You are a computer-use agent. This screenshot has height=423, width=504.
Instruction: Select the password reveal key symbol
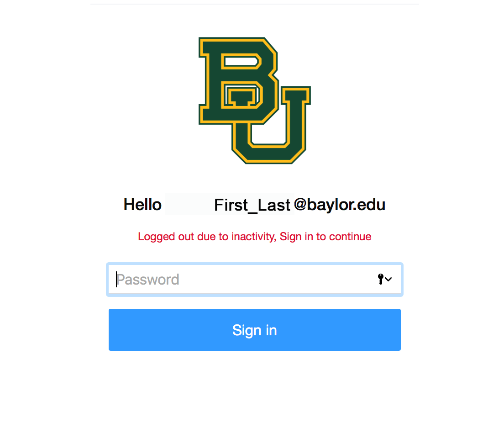(x=381, y=279)
